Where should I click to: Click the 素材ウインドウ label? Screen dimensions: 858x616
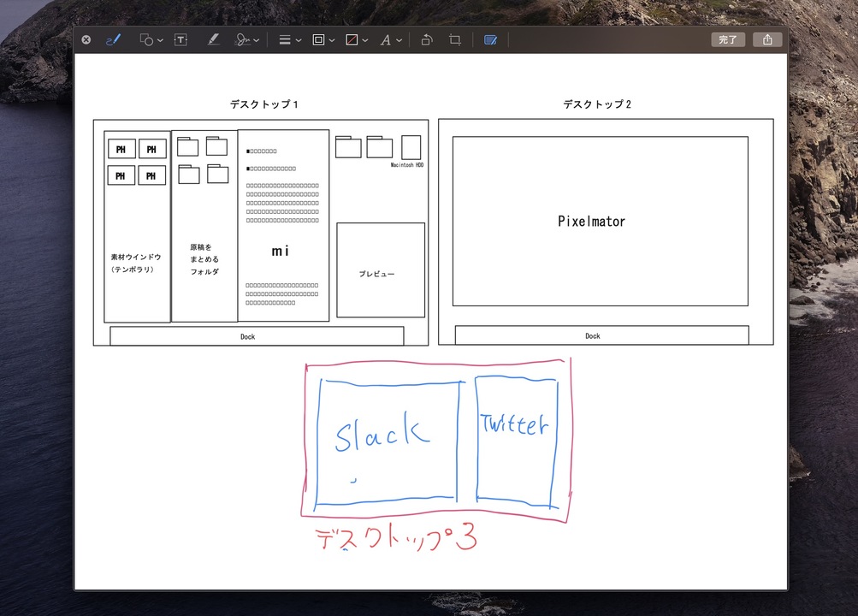click(x=136, y=258)
